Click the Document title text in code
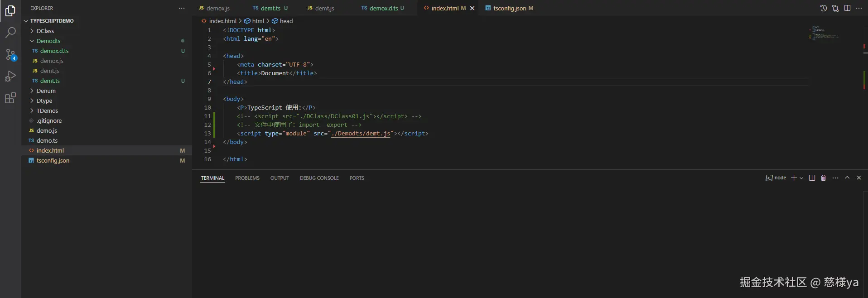Viewport: 868px width, 298px height. [275, 73]
